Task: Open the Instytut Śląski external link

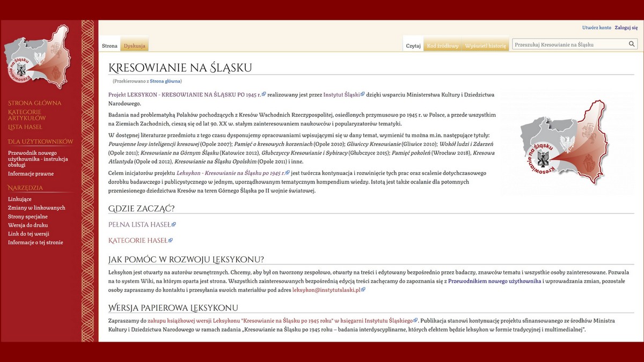Action: pyautogui.click(x=341, y=94)
